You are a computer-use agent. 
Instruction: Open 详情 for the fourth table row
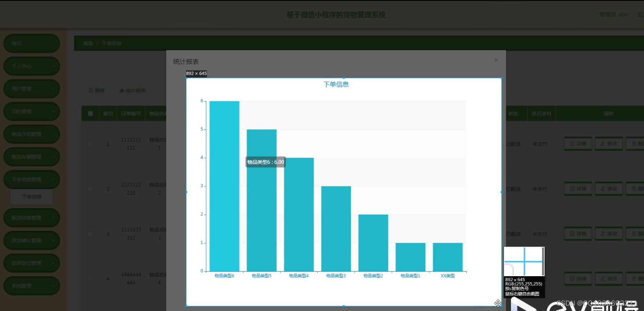tap(578, 279)
